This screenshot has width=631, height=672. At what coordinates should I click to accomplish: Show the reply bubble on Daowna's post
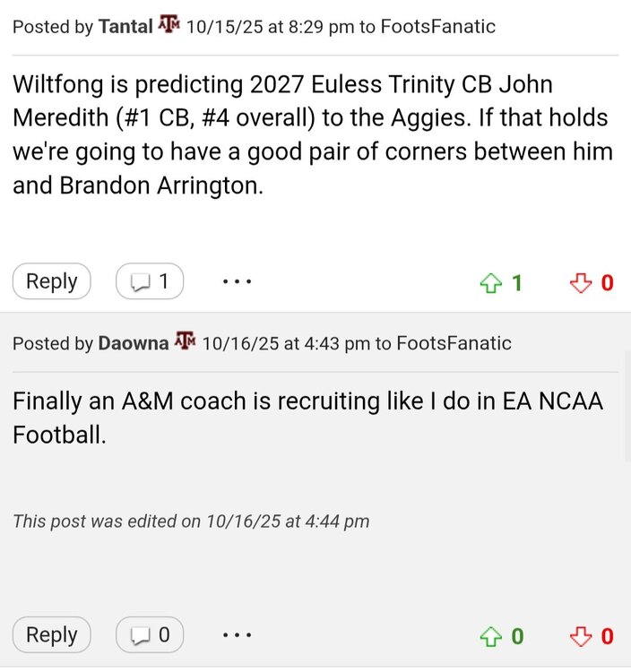click(x=150, y=635)
